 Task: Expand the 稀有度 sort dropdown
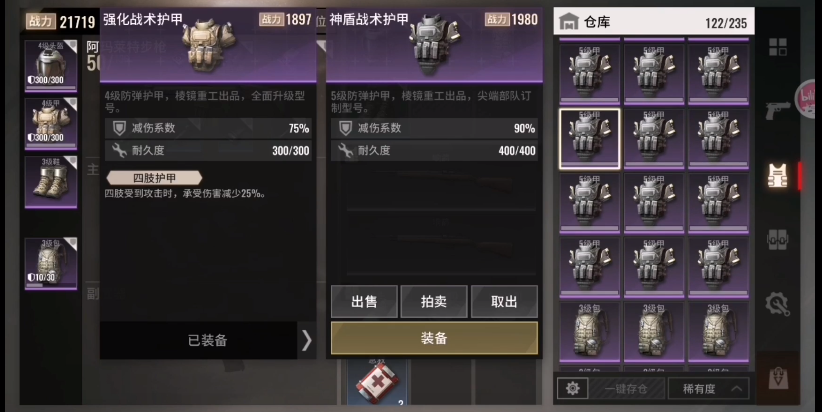click(708, 389)
